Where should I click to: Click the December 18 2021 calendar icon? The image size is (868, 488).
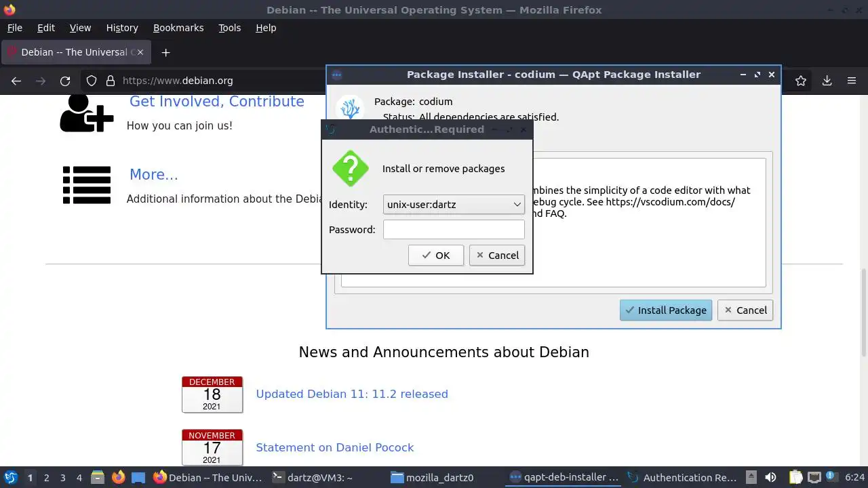(x=212, y=394)
